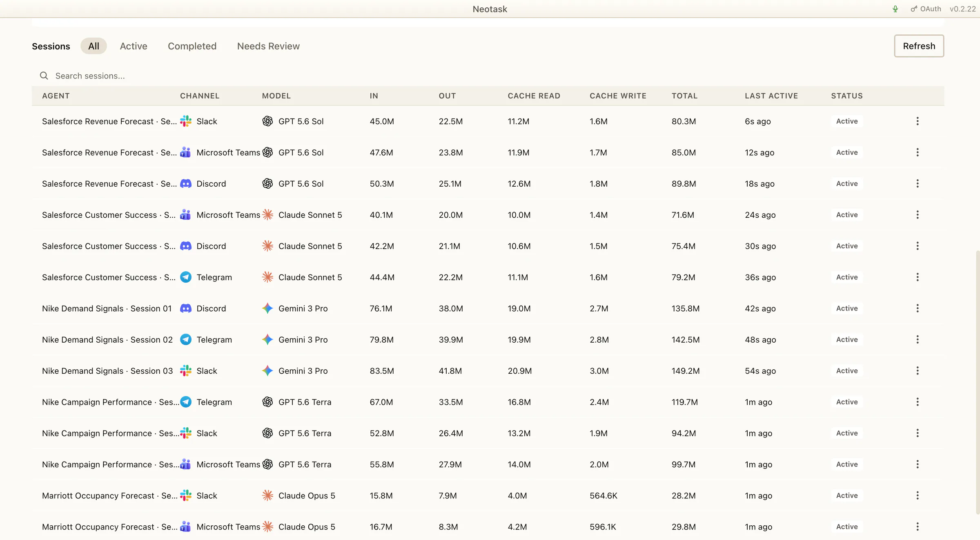Click the Claude Opus 5 model in the 29.8M row
980x540 pixels.
point(307,527)
